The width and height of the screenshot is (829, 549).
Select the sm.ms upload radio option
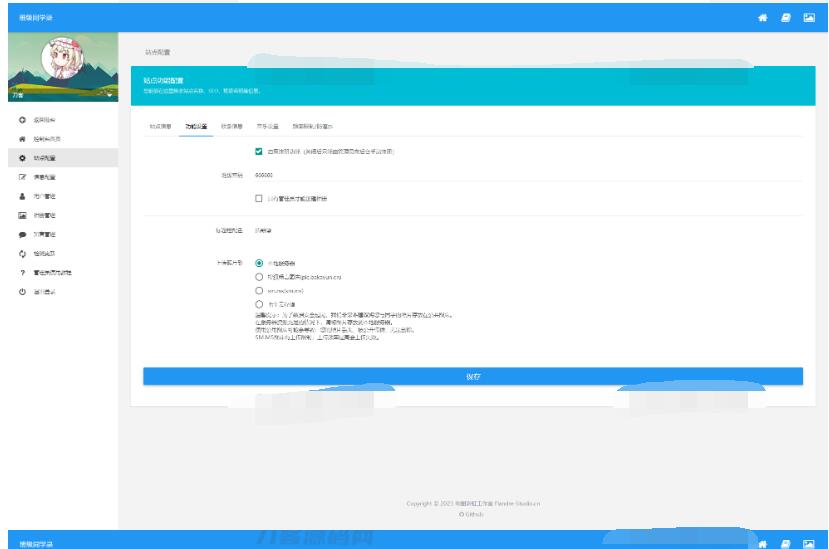(260, 290)
